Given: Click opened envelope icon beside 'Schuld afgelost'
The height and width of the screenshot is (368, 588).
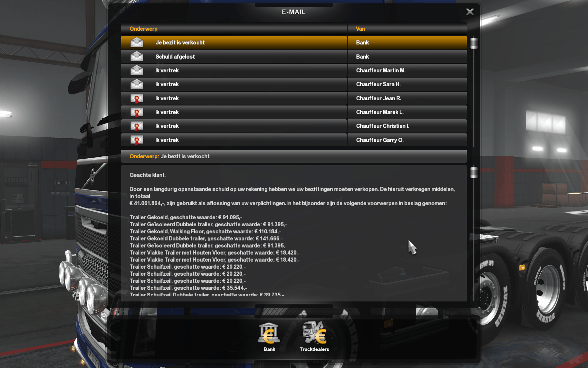Looking at the screenshot, I should pos(137,56).
